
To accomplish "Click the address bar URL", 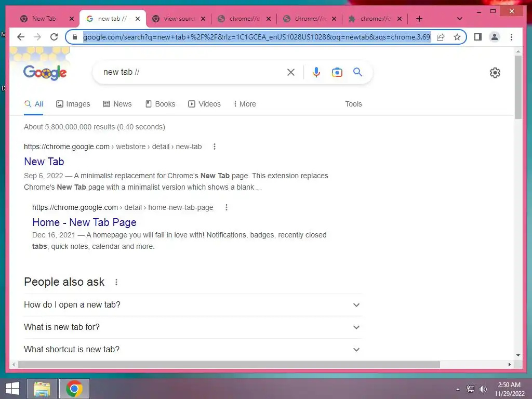I will (x=257, y=37).
